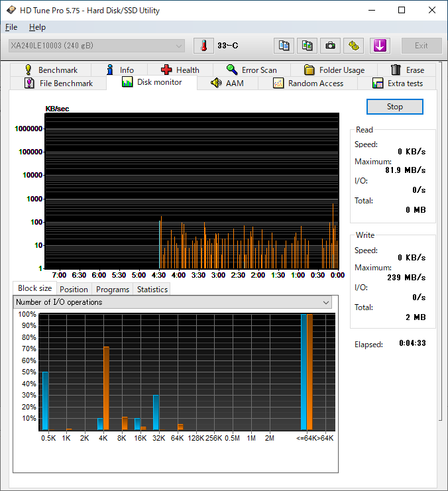Open the Help menu

(x=37, y=27)
